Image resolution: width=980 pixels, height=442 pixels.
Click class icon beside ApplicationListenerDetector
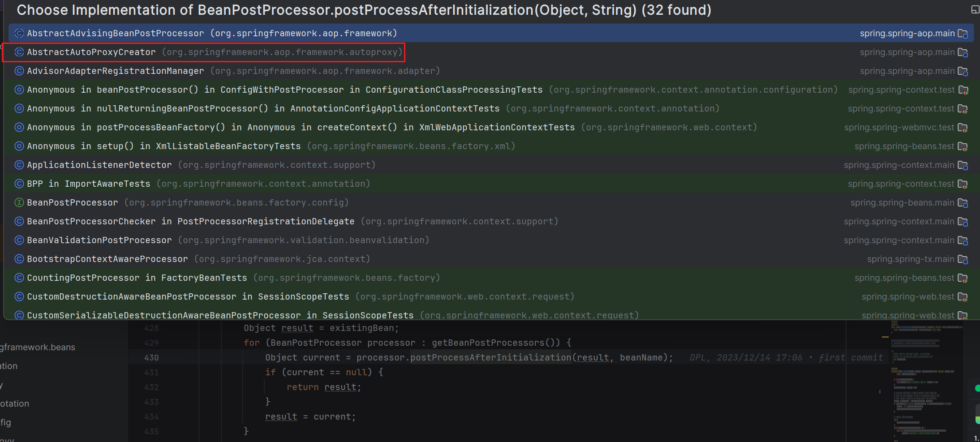pos(19,165)
